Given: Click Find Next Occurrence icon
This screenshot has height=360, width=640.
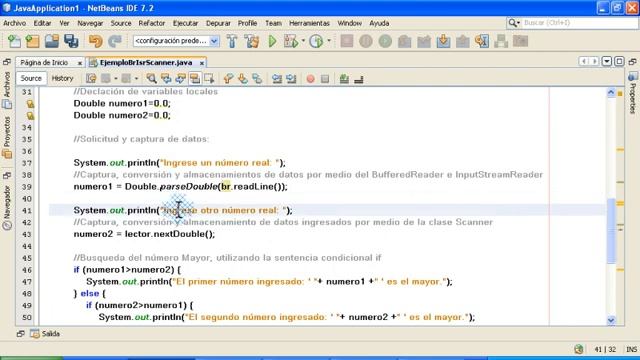Looking at the screenshot, I should pos(180,78).
